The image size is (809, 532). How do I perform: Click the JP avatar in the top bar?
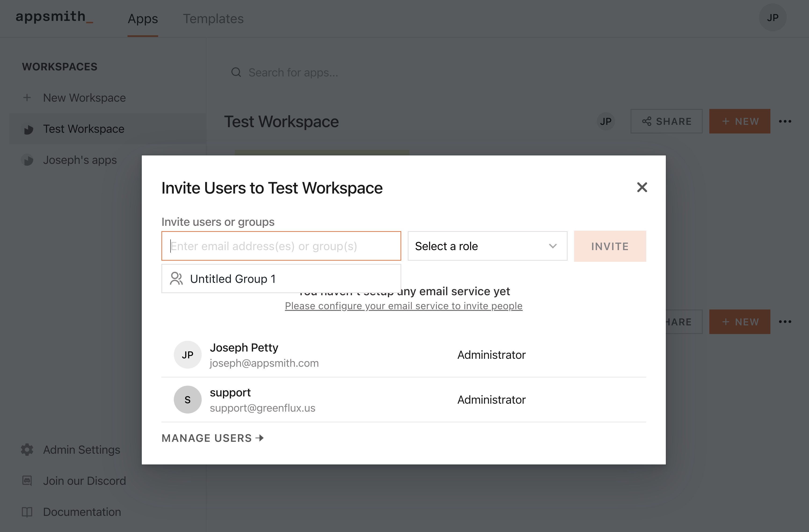772,18
